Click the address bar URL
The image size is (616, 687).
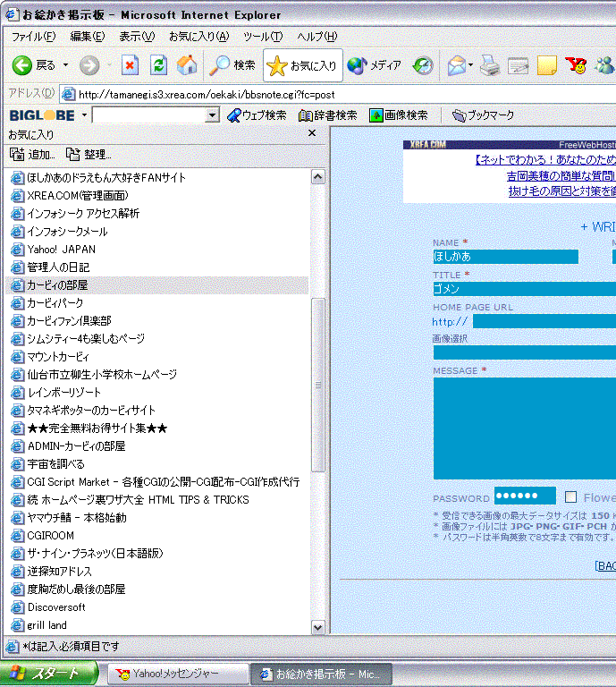click(x=207, y=95)
